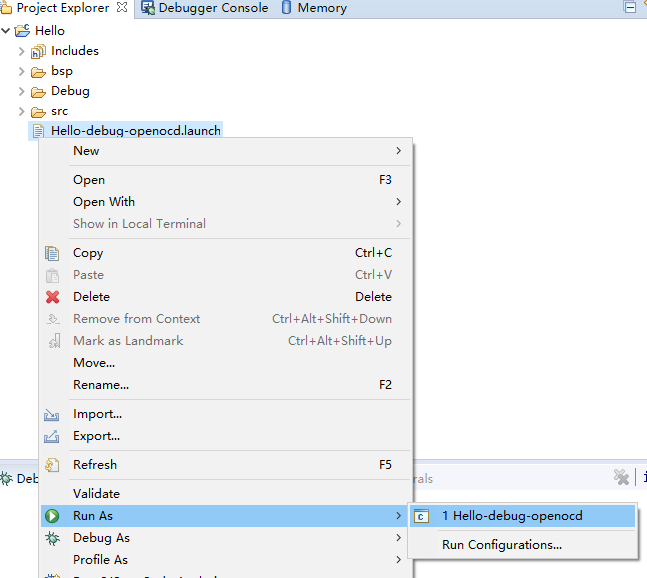
Task: Click the Debug As bug icon
Action: pyautogui.click(x=52, y=538)
